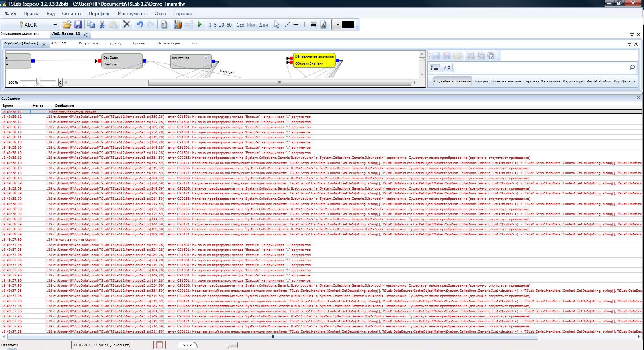
Task: Run the script with the green play button
Action: pos(200,25)
